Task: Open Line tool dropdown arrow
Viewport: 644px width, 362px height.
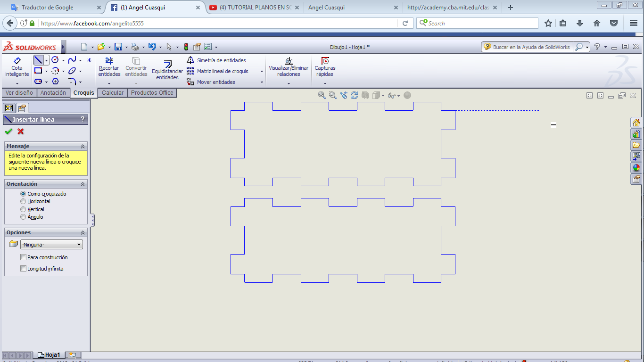Action: coord(46,60)
